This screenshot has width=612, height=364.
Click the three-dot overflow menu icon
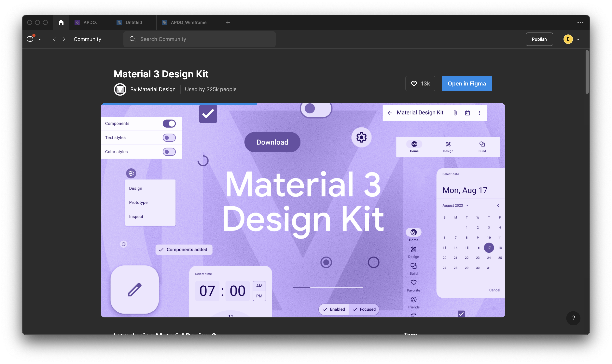pyautogui.click(x=580, y=23)
